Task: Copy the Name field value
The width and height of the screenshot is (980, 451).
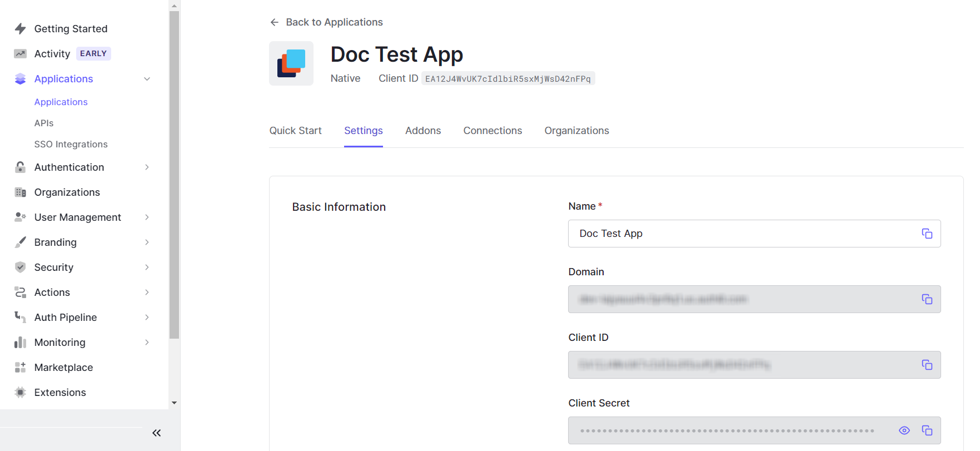Action: (x=927, y=234)
